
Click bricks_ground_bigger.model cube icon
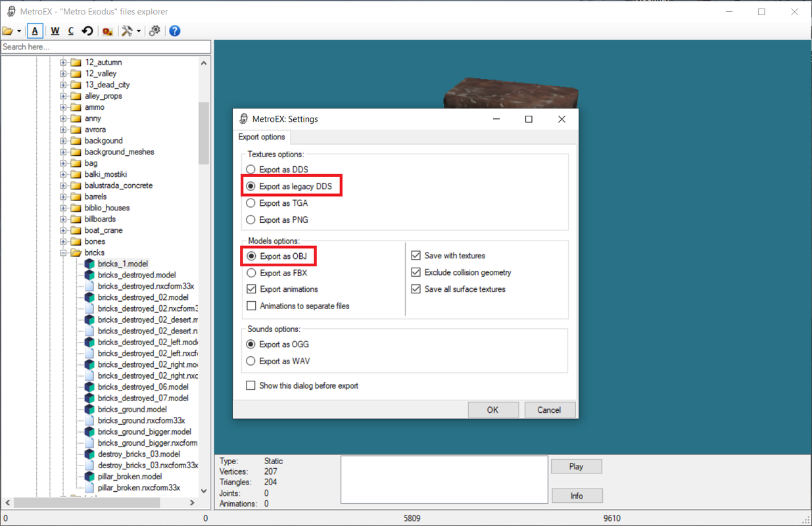pyautogui.click(x=89, y=431)
